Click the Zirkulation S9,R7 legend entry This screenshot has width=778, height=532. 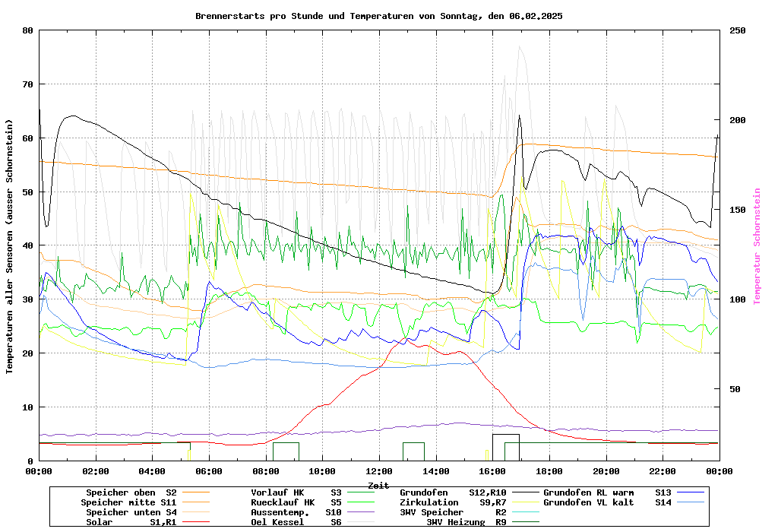coord(453,502)
